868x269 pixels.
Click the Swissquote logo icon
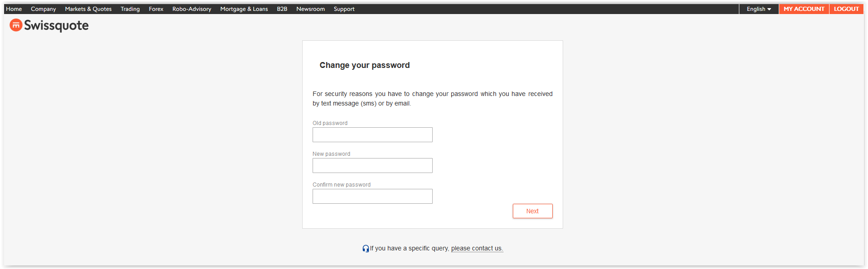[16, 25]
